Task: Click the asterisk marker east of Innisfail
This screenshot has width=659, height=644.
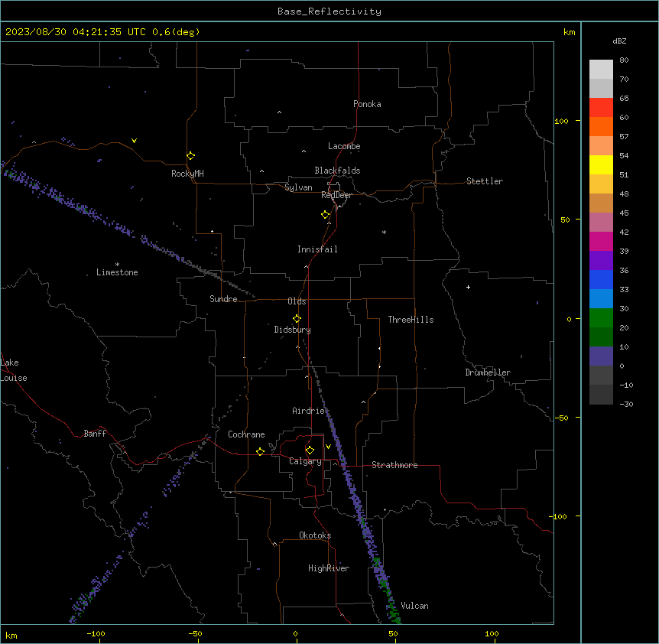Action: 384,232
